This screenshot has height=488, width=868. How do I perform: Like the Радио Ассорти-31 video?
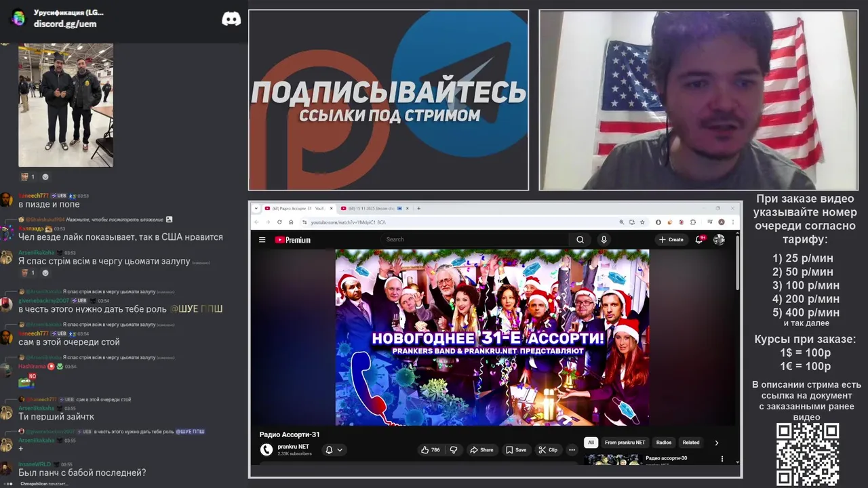[x=430, y=449]
